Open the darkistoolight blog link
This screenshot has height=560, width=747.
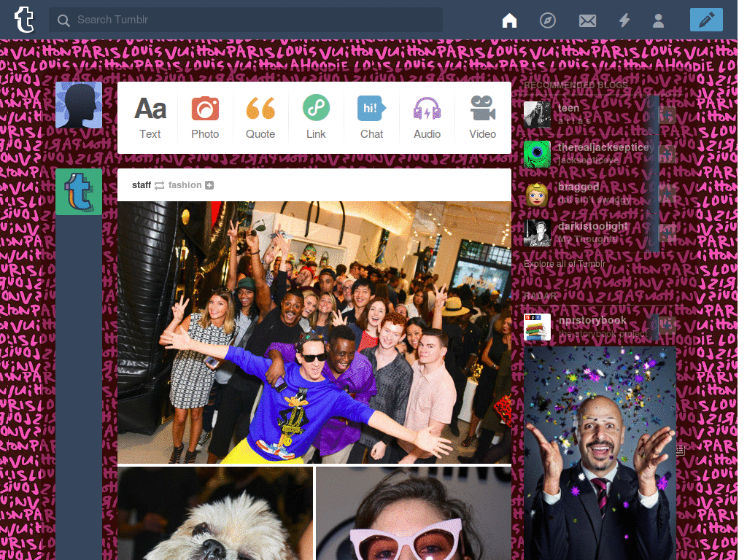592,226
